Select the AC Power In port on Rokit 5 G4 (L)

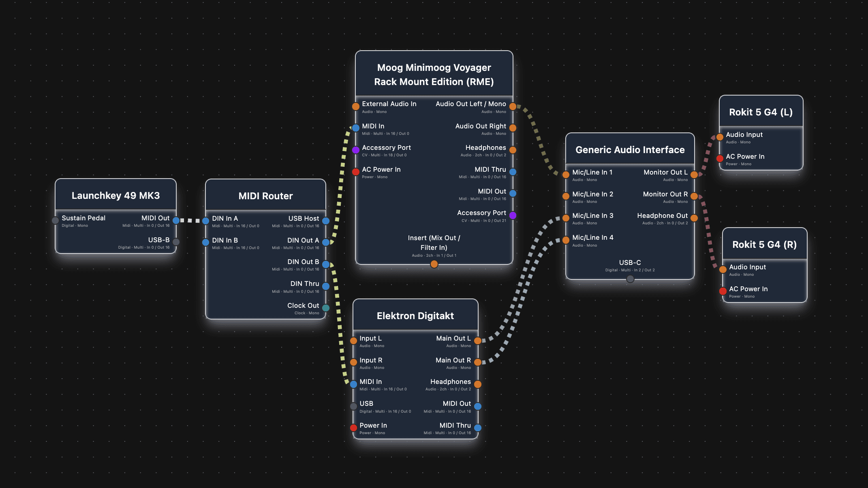[x=720, y=159]
